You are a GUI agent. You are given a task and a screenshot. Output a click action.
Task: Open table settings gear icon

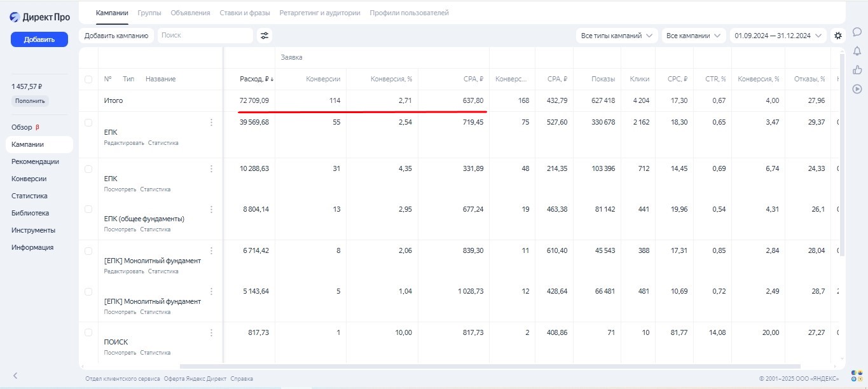(838, 36)
